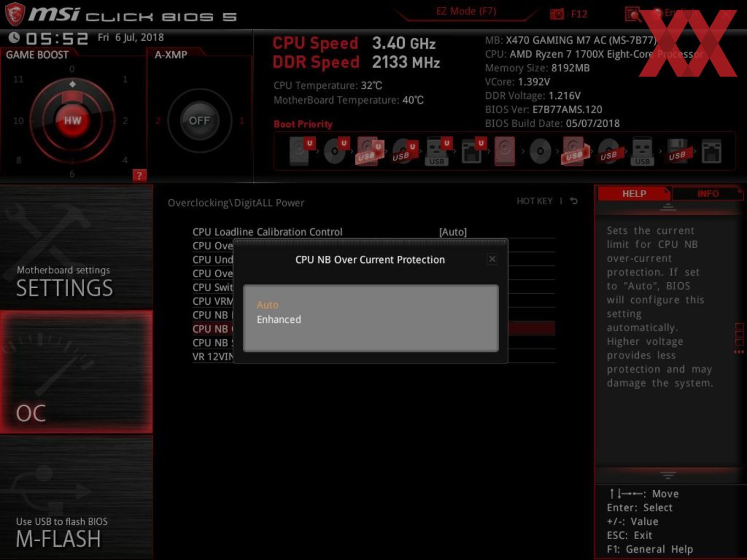Select UEFI USB hard disk boot icon
The width and height of the screenshot is (747, 560).
pyautogui.click(x=370, y=151)
